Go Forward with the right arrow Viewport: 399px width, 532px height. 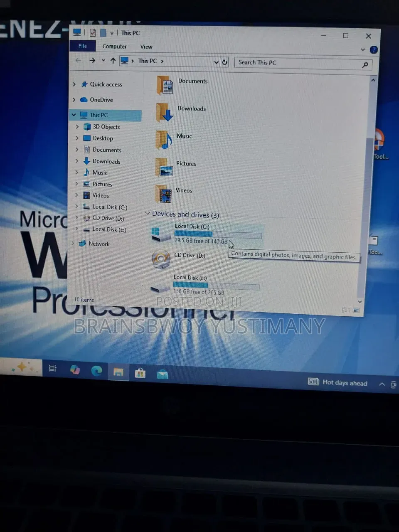pyautogui.click(x=92, y=61)
